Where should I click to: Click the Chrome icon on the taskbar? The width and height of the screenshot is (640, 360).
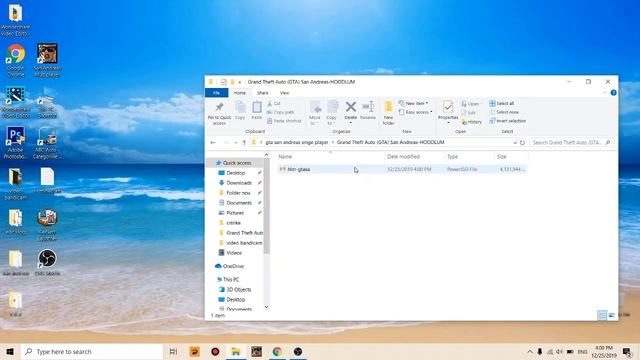point(277,351)
